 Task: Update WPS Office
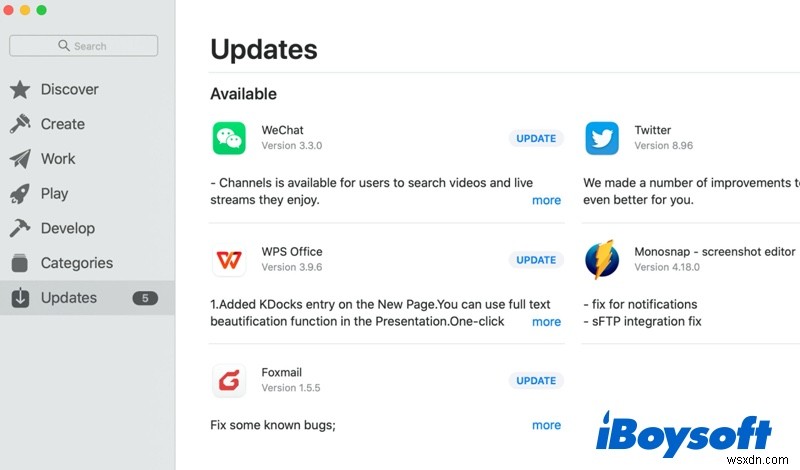pyautogui.click(x=536, y=260)
